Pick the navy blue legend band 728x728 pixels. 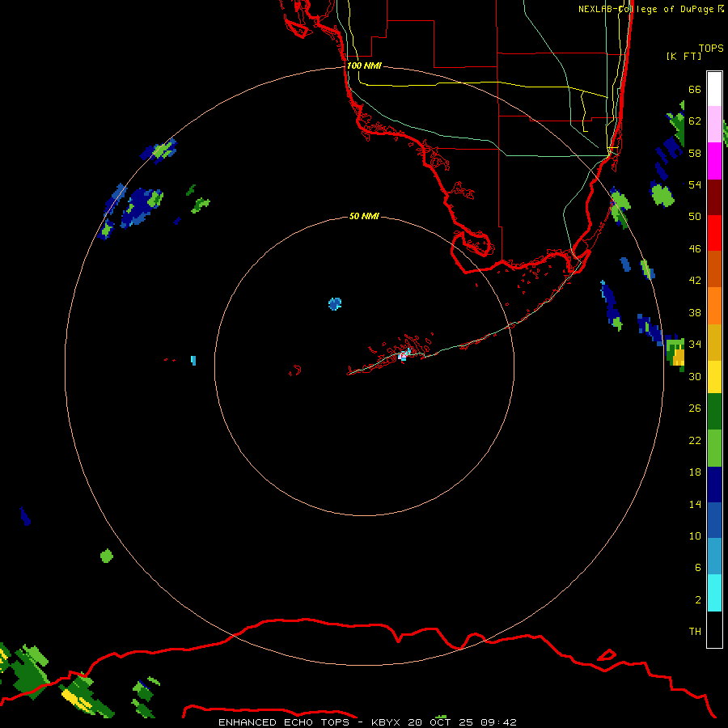714,485
